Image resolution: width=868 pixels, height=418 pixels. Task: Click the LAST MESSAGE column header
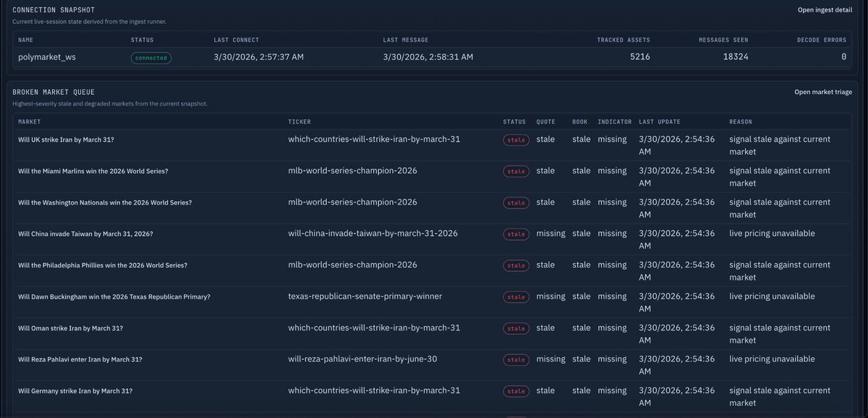coord(406,40)
